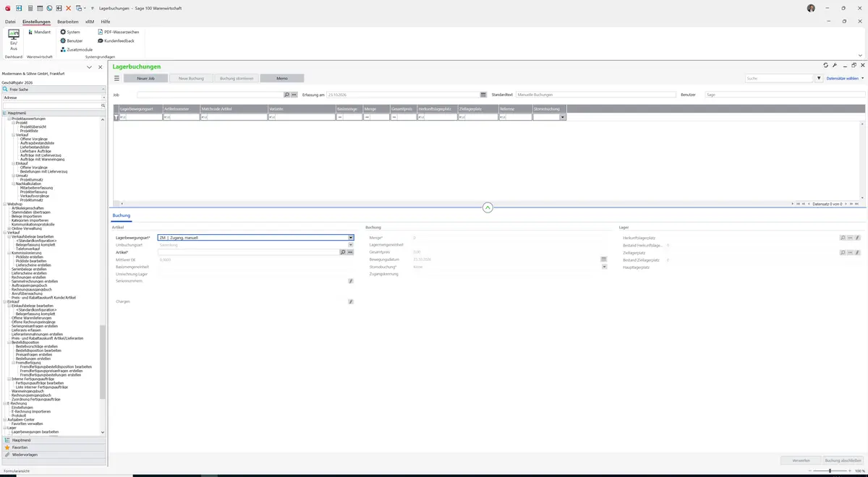Expand the Datensätze wählen dropdown
This screenshot has height=477, width=868.
tap(846, 78)
